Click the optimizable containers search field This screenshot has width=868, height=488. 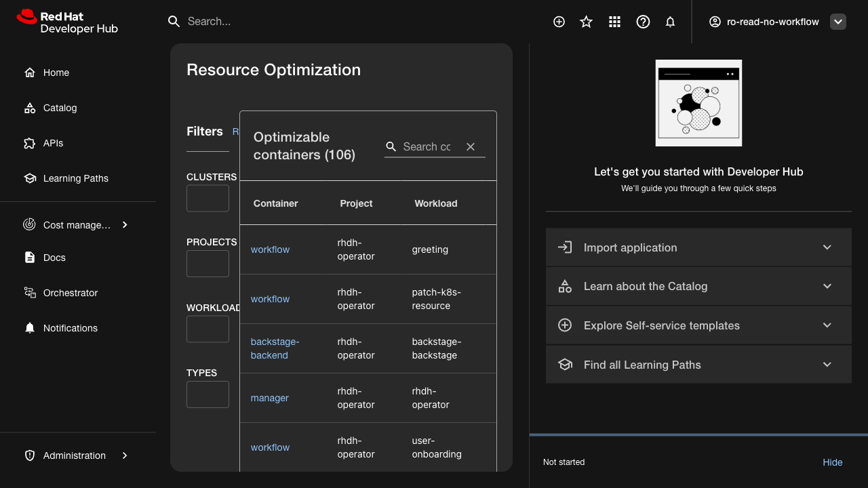[427, 146]
